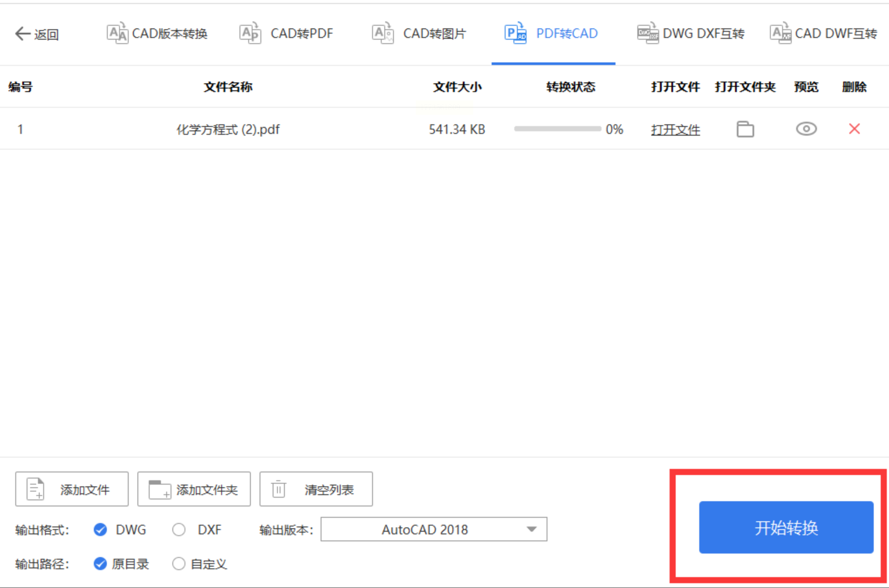The image size is (889, 588).
Task: Click the DWG DXF互转 icon
Action: coord(647,34)
